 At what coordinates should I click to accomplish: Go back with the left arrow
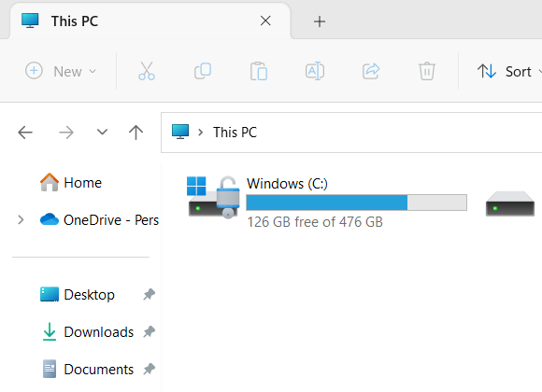click(x=25, y=133)
